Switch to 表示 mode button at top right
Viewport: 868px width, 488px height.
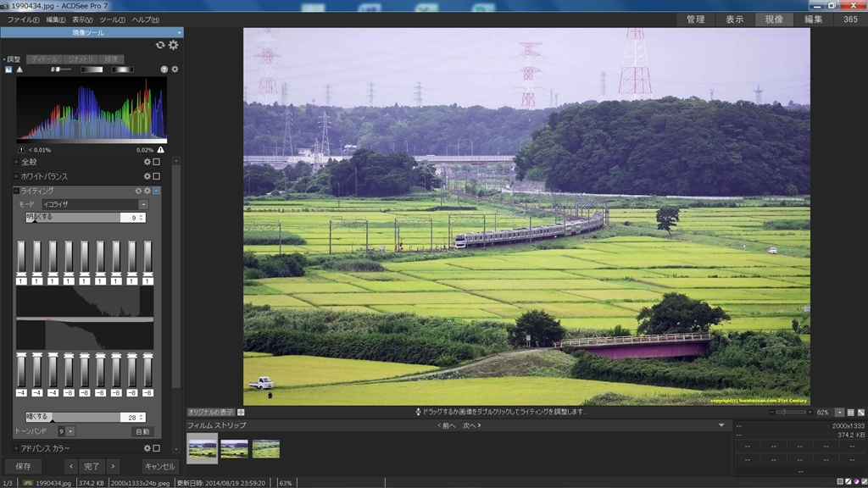point(735,19)
